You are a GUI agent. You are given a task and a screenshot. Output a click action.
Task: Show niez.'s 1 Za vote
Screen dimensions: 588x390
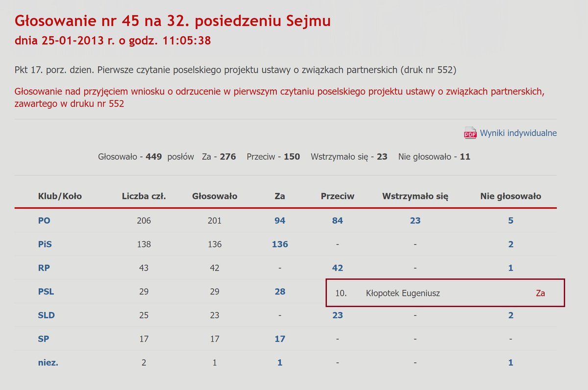[280, 363]
